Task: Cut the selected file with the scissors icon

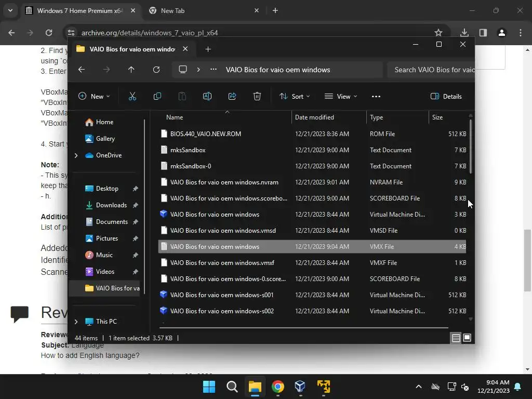Action: [x=132, y=96]
